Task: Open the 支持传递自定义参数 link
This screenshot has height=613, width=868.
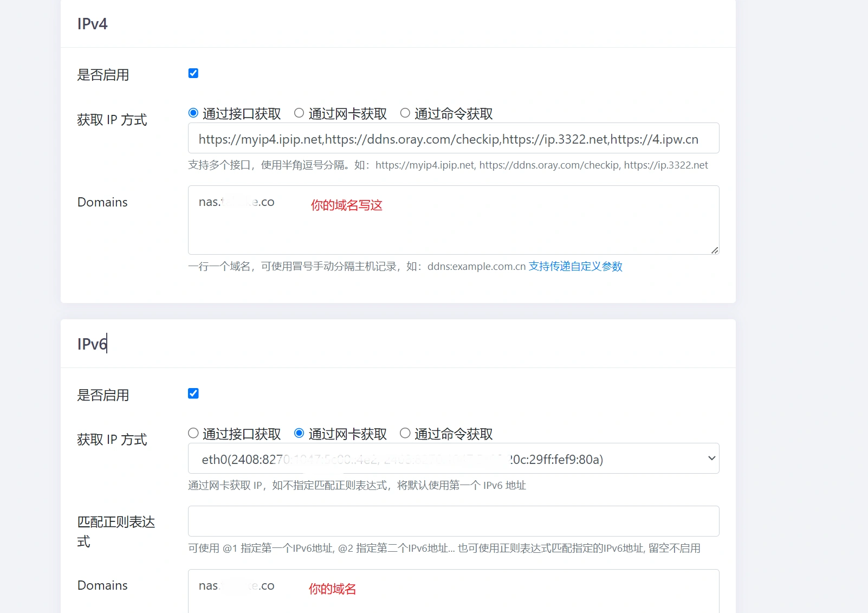Action: click(x=575, y=267)
